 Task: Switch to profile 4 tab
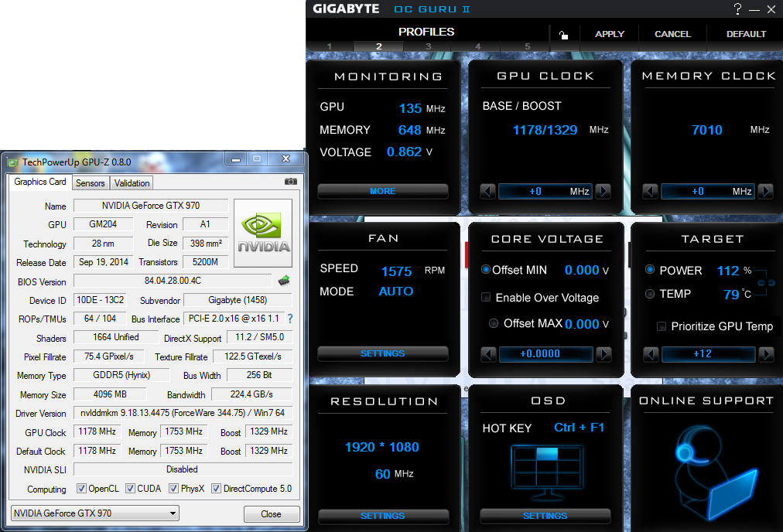(x=477, y=46)
